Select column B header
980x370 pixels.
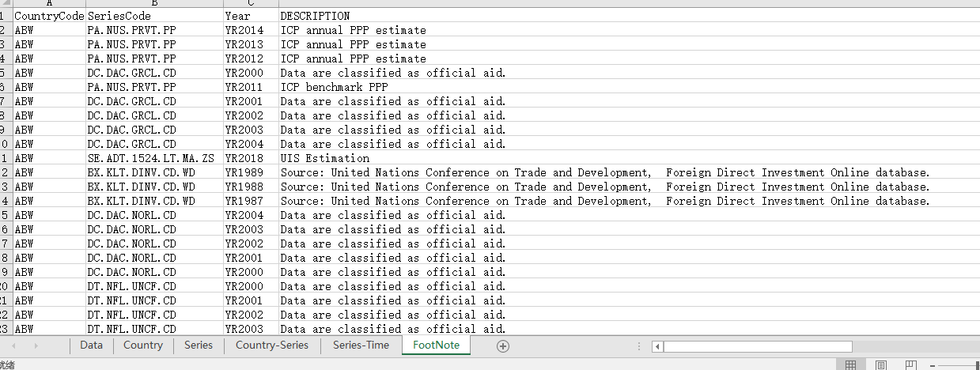point(154,3)
